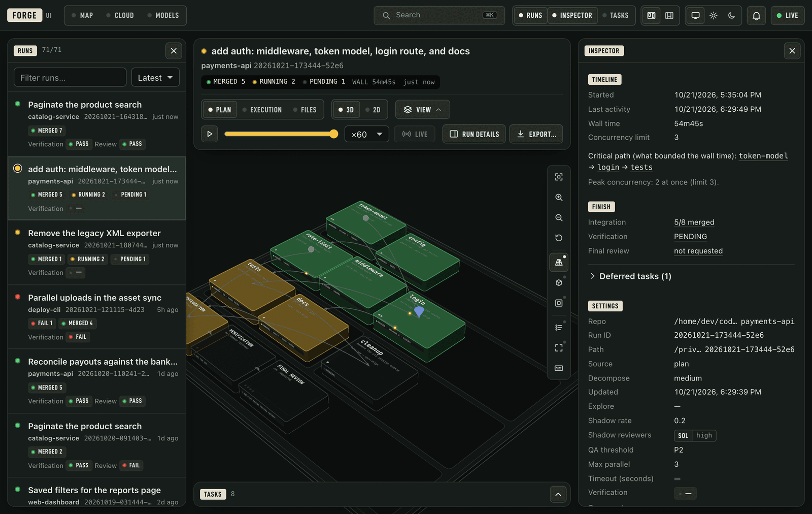The width and height of the screenshot is (812, 514).
Task: Go to the MAP nav item
Action: point(82,16)
